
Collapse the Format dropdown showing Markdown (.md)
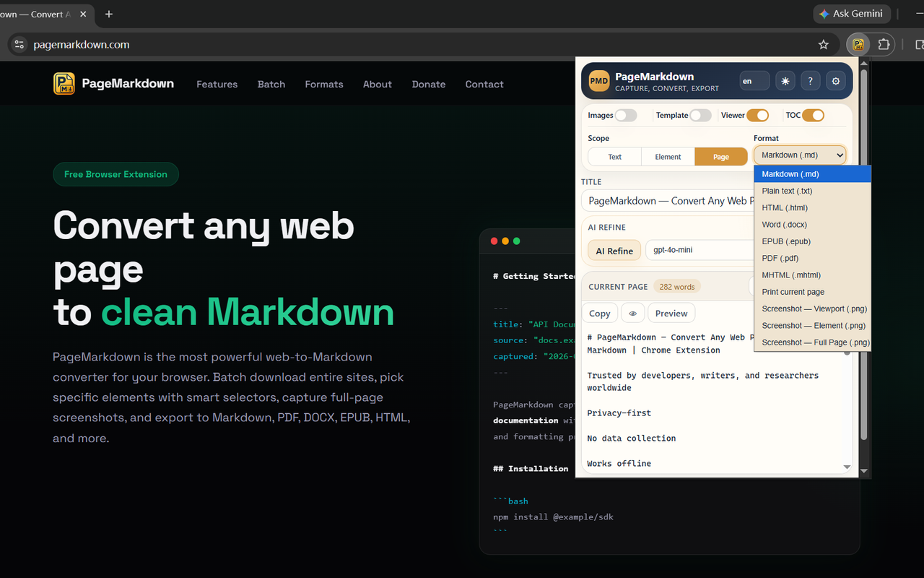click(800, 155)
